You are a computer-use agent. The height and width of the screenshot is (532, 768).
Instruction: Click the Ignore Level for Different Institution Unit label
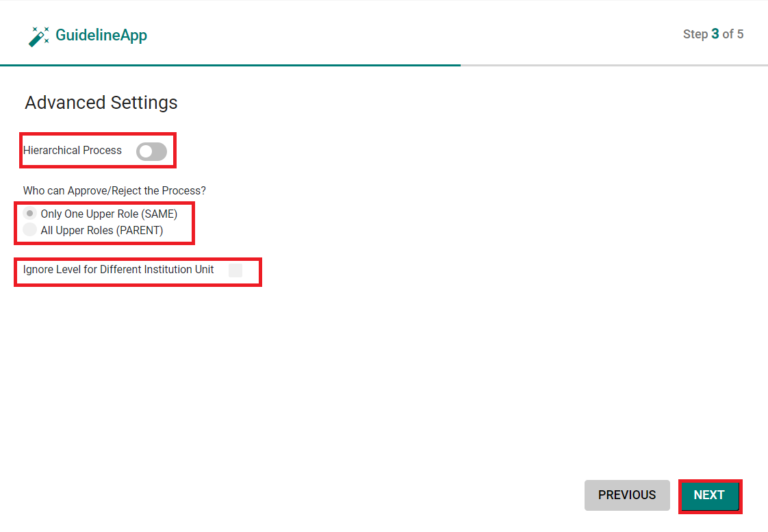click(118, 270)
